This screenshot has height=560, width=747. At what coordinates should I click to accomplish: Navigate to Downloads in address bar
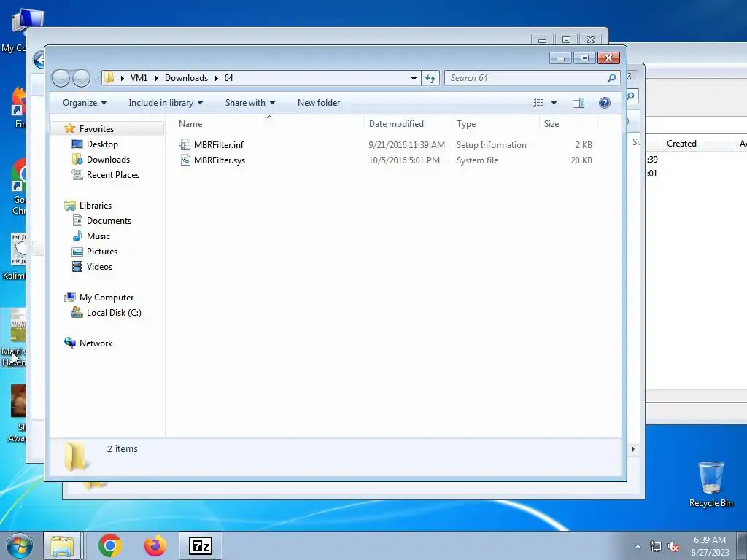[186, 78]
